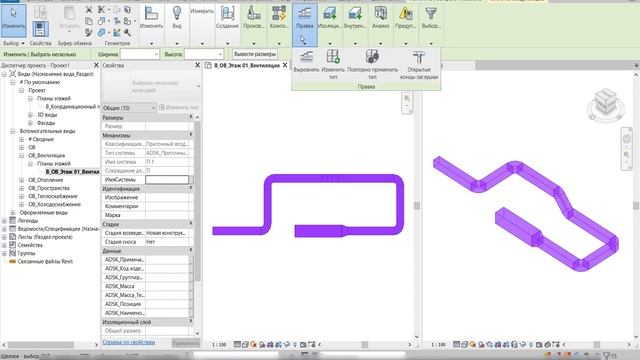Screen dimensions: 640x360
Task: Click the Изменить тип button in Свойства
Action: pos(179,107)
